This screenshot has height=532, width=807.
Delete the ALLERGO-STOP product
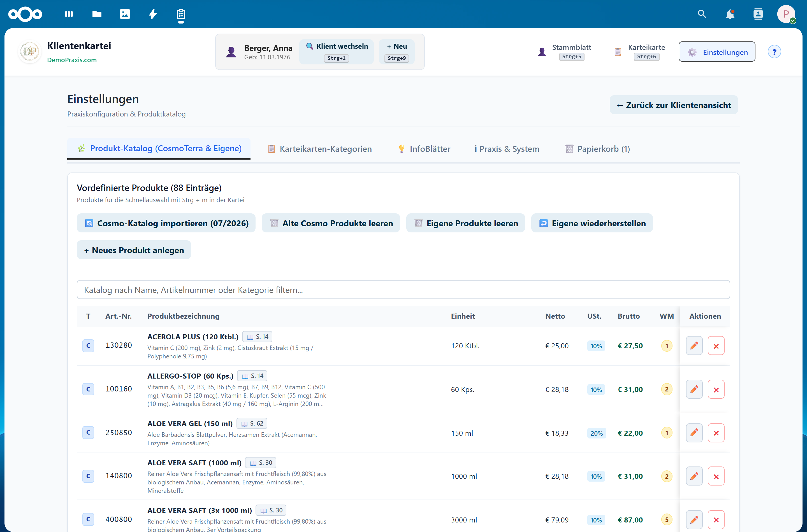(716, 389)
